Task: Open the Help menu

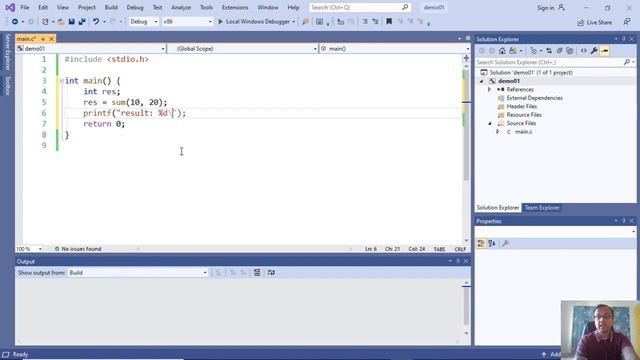Action: [x=293, y=8]
